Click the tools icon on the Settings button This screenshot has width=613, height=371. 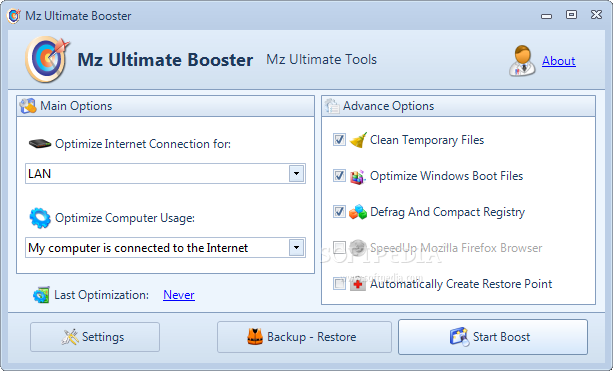click(70, 337)
